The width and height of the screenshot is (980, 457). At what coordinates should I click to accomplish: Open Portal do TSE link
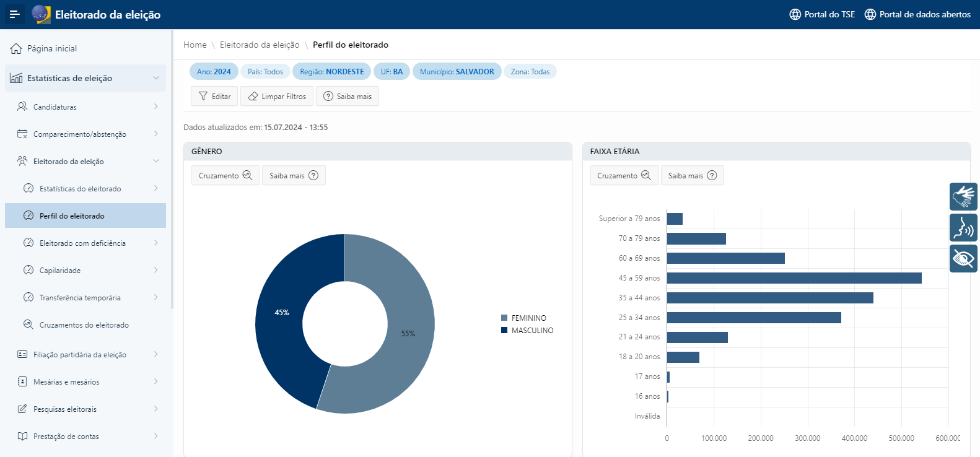coord(822,14)
